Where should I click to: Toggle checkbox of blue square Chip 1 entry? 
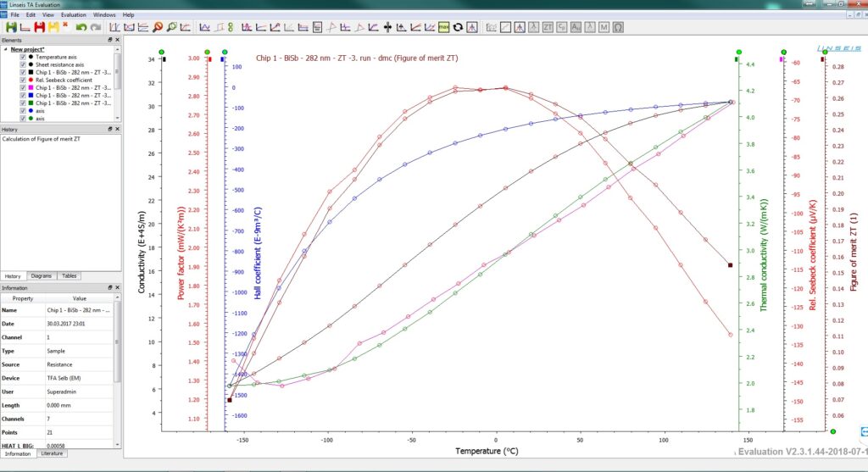pyautogui.click(x=23, y=96)
